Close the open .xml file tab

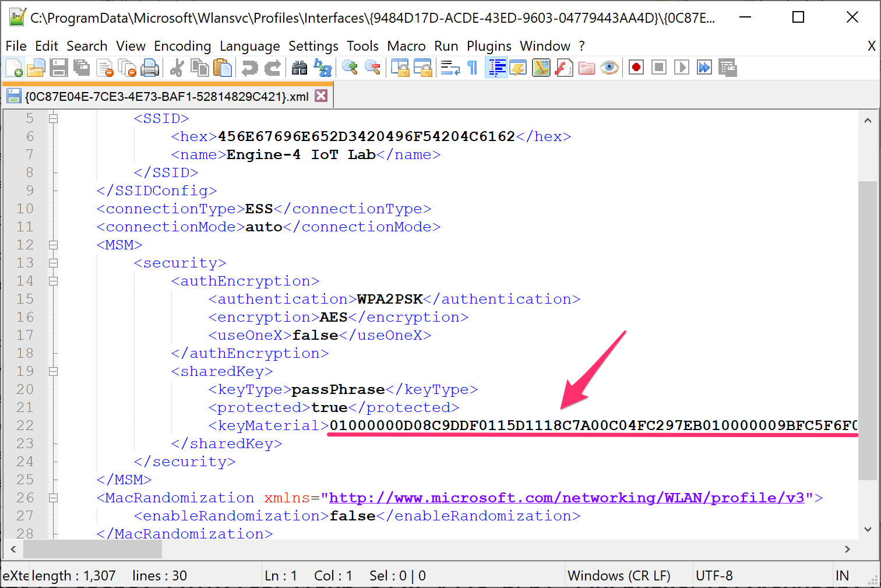(321, 96)
